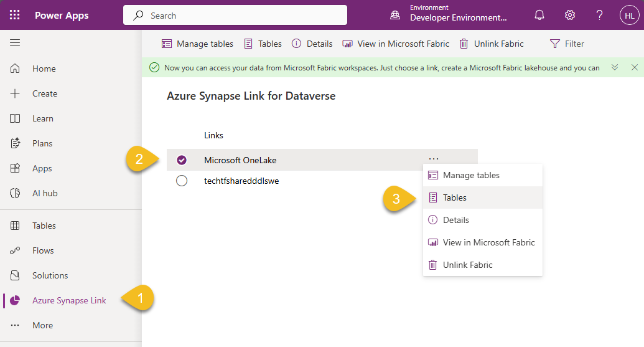Click the Tables grid icon in sidebar

tap(15, 226)
